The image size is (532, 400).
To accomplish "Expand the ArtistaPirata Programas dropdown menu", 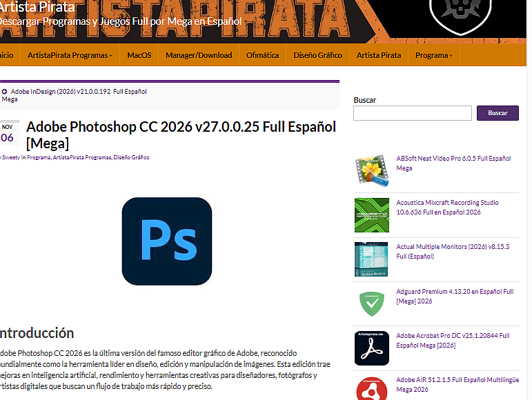I will [x=70, y=55].
